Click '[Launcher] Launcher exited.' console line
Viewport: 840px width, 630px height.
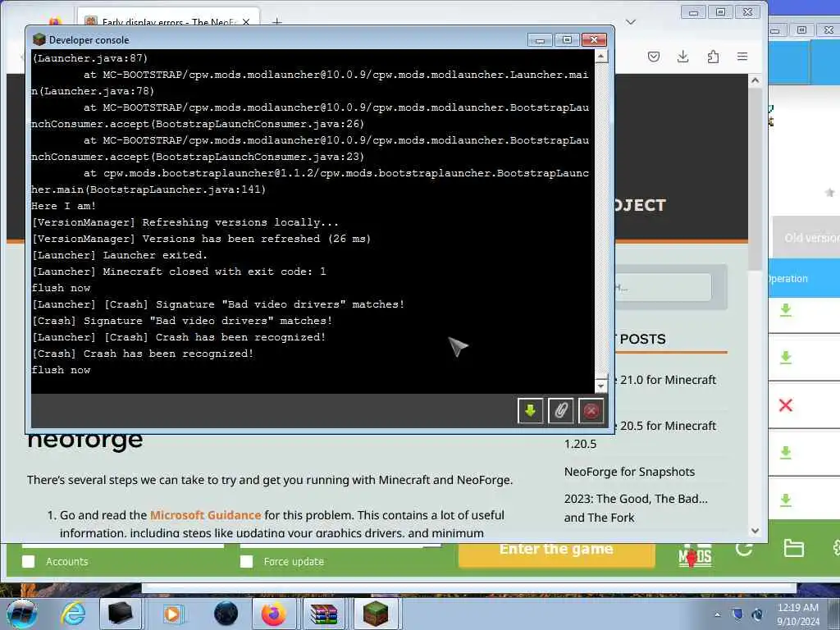(120, 255)
